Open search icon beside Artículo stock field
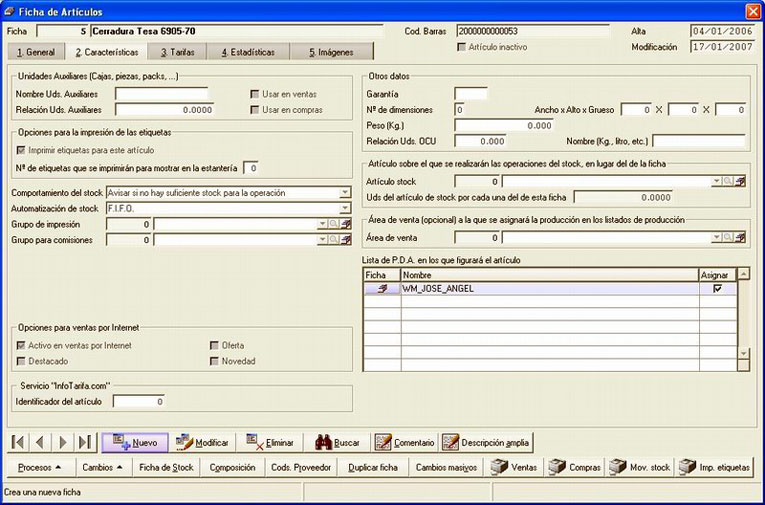 tap(727, 182)
